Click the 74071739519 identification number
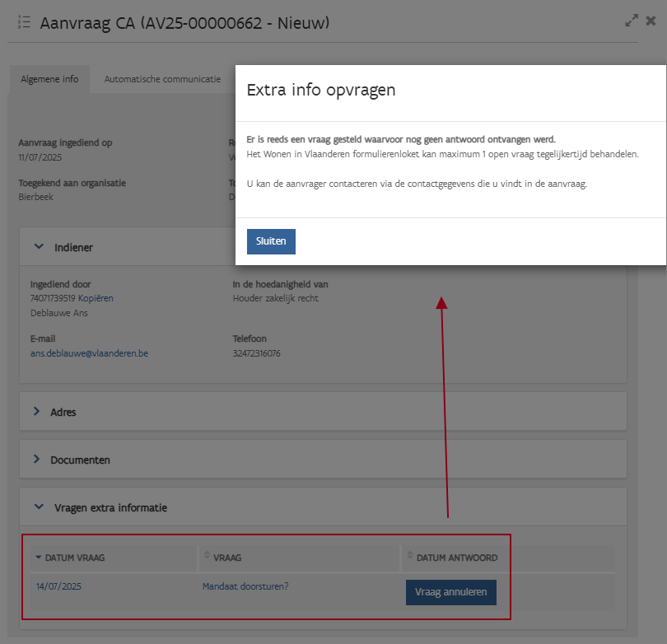Viewport: 667px width, 644px height. click(x=53, y=298)
